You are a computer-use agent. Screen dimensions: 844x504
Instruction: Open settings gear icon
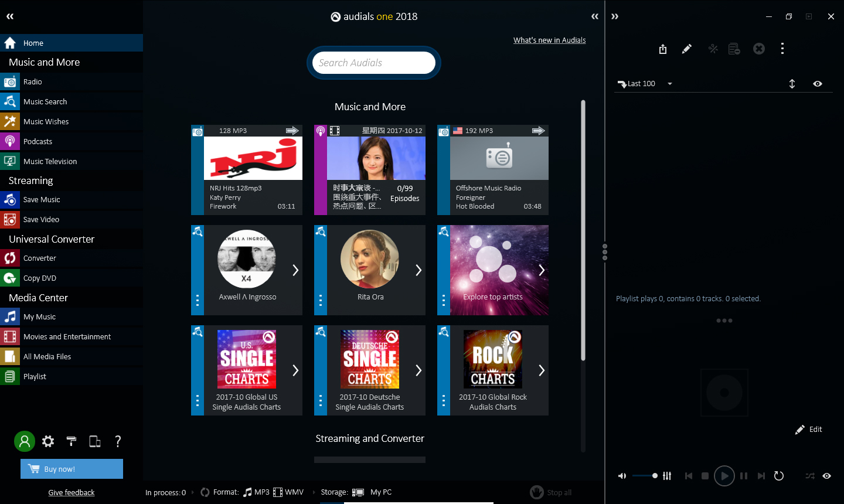48,441
